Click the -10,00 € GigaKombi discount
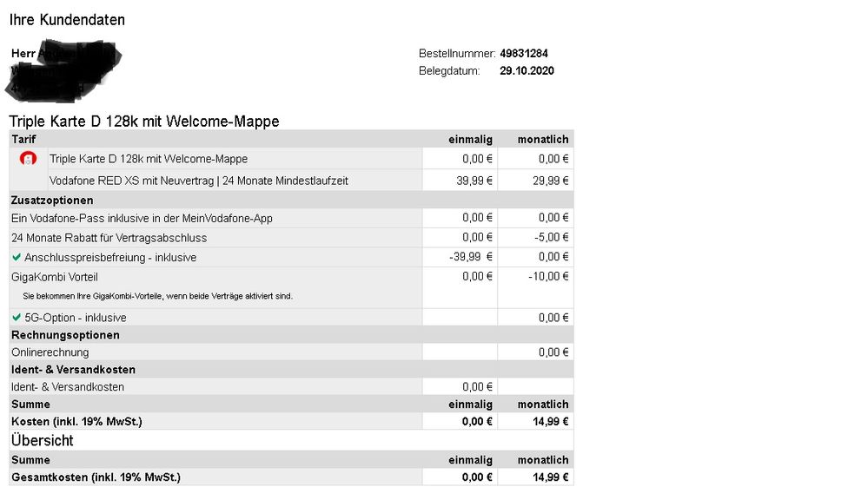 point(548,277)
